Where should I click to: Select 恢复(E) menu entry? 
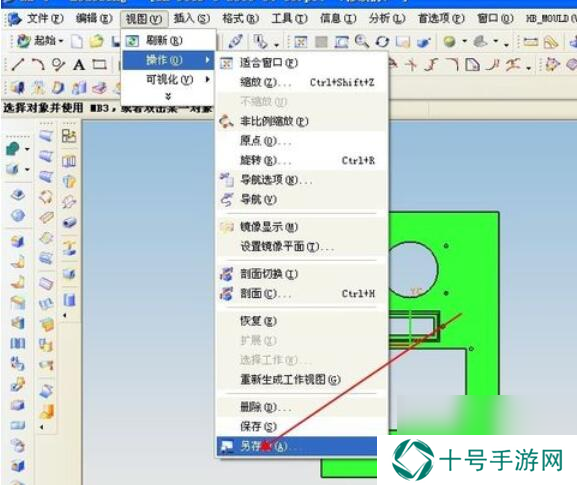tap(301, 321)
